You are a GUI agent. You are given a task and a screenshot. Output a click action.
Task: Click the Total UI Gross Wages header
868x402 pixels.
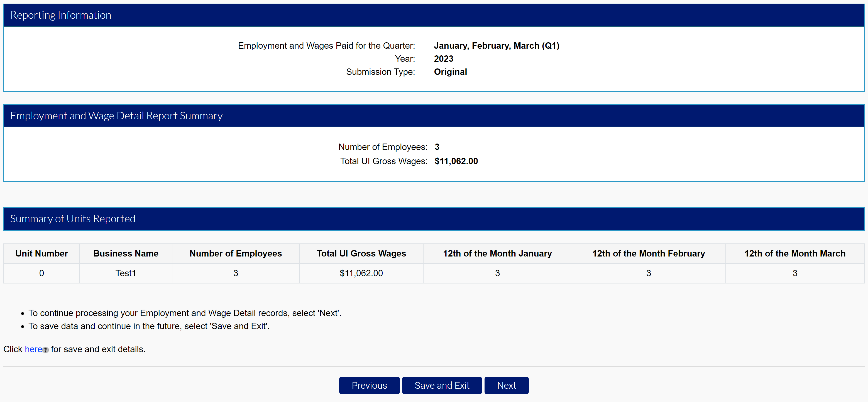click(361, 253)
